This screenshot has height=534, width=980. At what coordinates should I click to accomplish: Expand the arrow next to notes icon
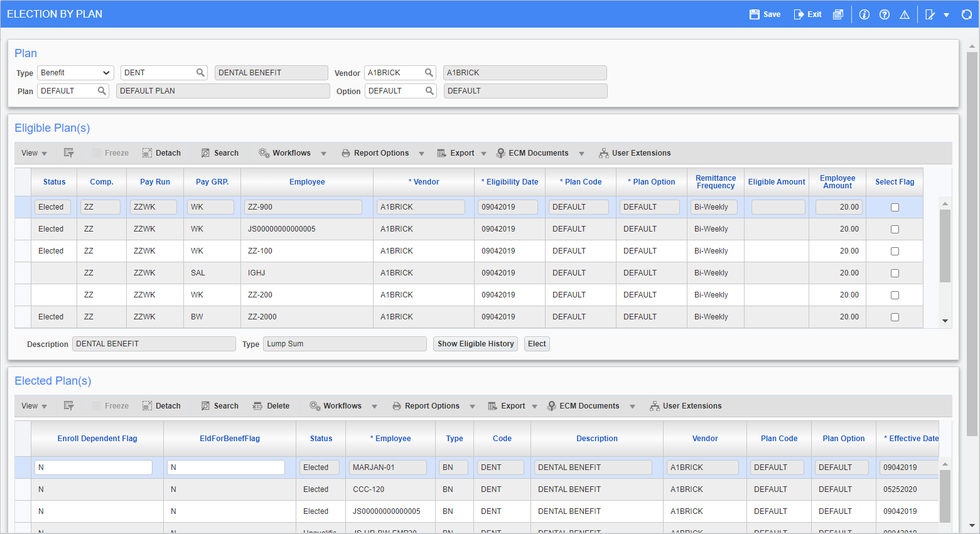[947, 15]
